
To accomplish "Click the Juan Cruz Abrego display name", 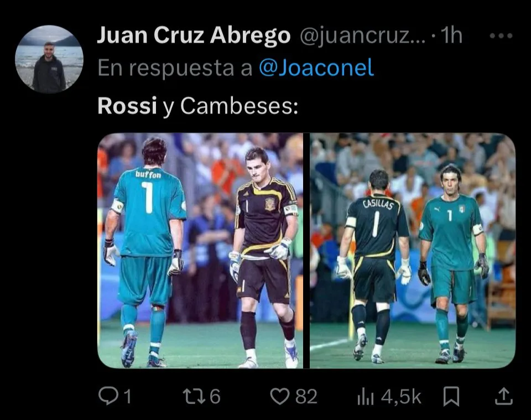I will coord(194,35).
